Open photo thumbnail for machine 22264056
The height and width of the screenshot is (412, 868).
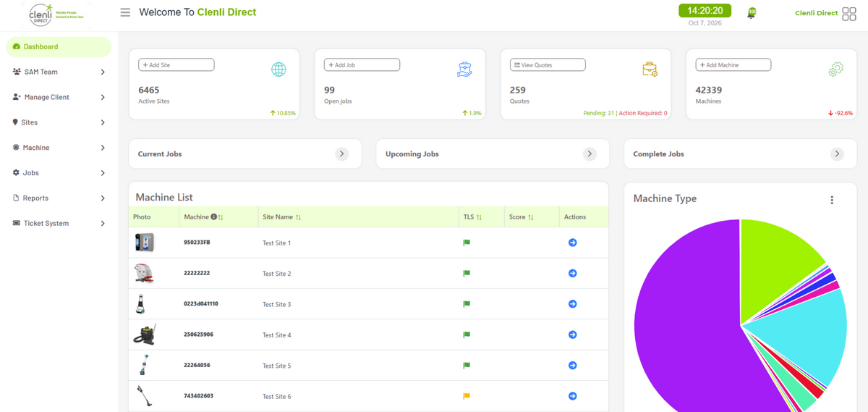point(143,365)
